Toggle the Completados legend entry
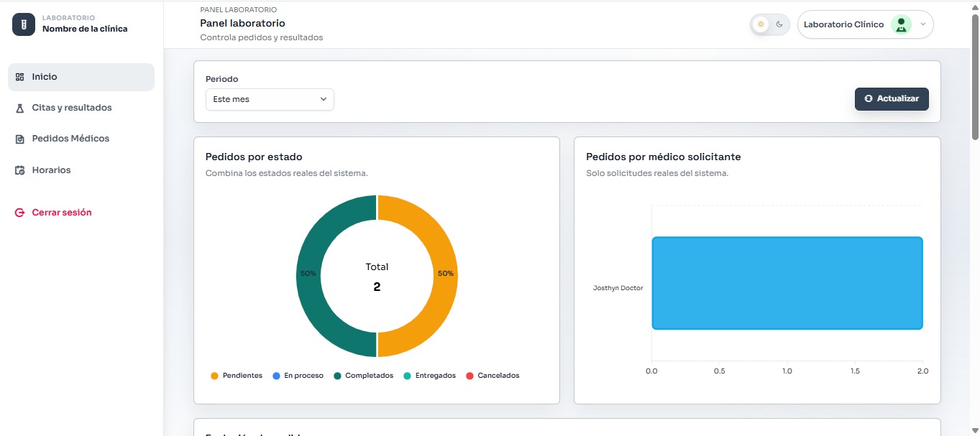The width and height of the screenshot is (980, 436). [x=363, y=376]
